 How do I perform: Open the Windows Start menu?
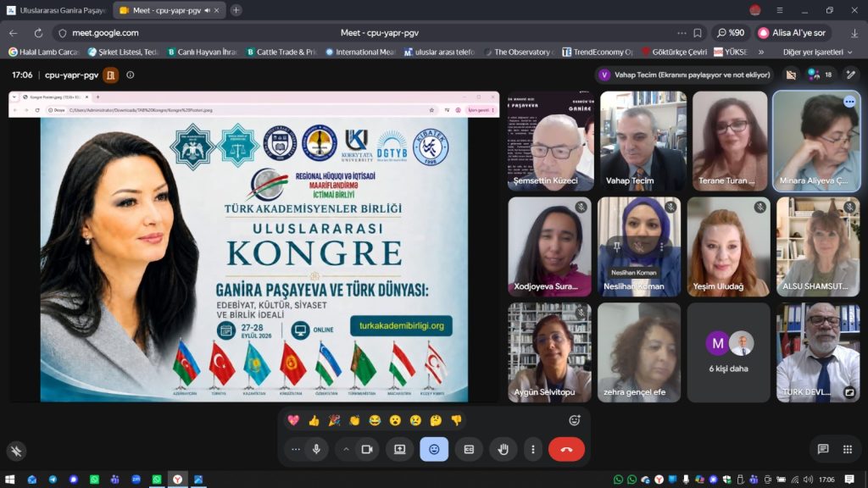coord(9,480)
